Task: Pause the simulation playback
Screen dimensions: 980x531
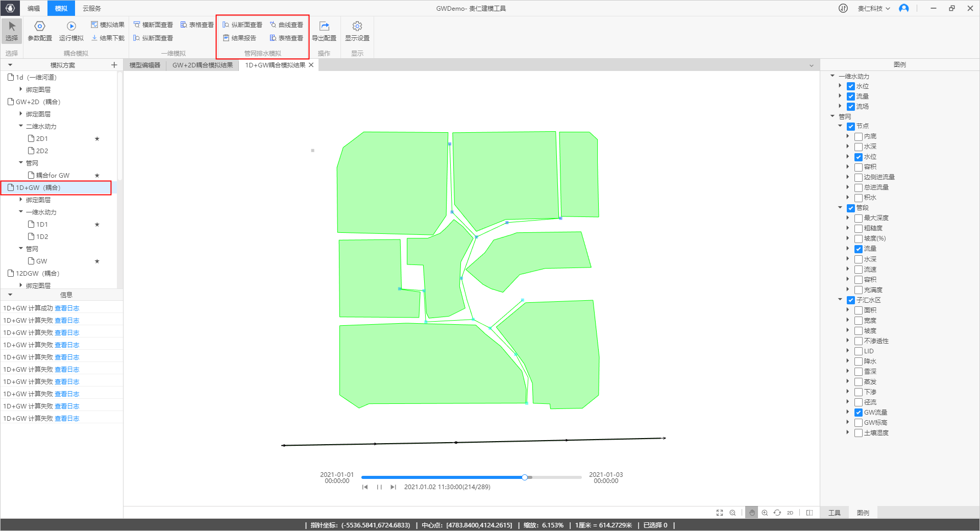Action: (x=379, y=487)
